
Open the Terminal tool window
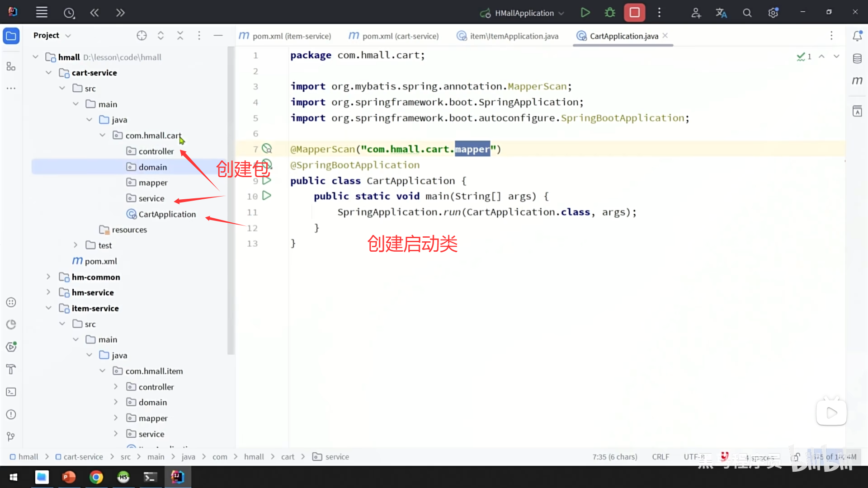point(11,392)
